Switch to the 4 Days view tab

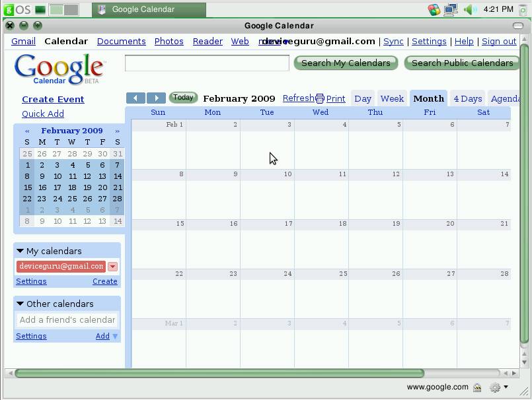468,98
